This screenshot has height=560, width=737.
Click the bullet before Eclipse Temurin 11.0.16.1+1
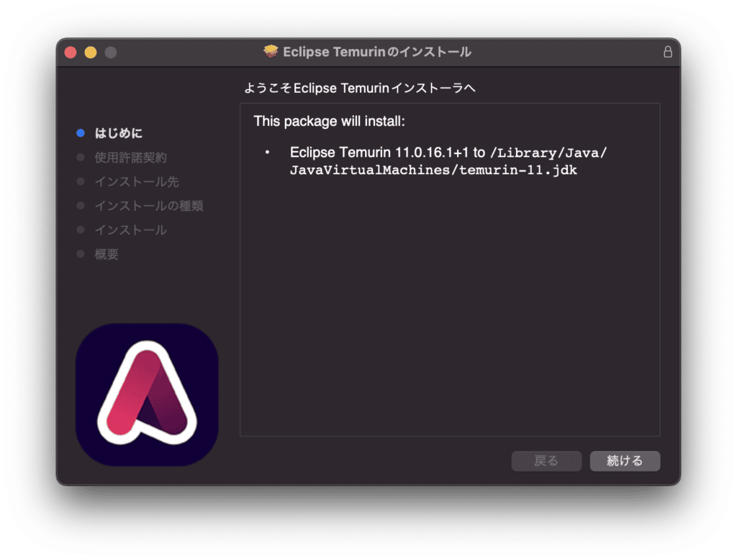click(268, 153)
